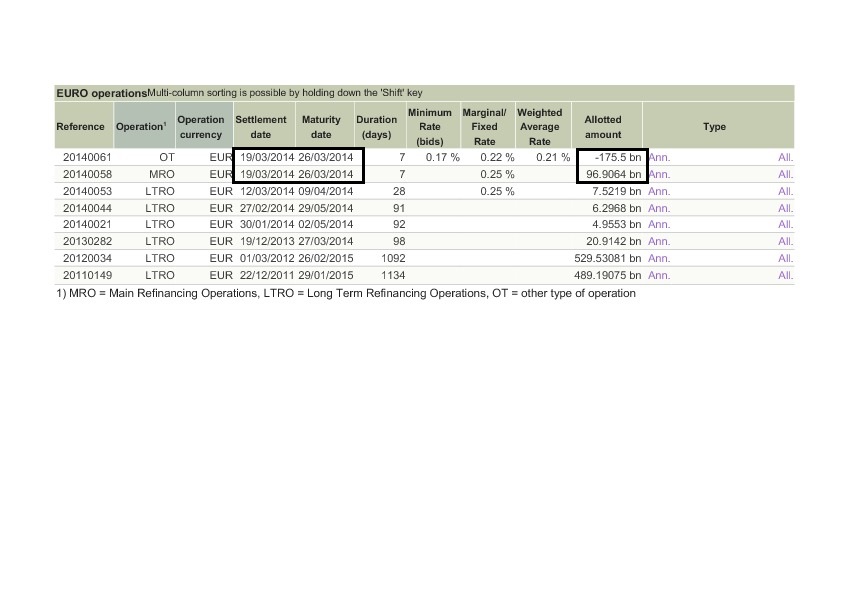Click marginal rate value 0.22 %
The height and width of the screenshot is (595, 842).
click(x=497, y=157)
